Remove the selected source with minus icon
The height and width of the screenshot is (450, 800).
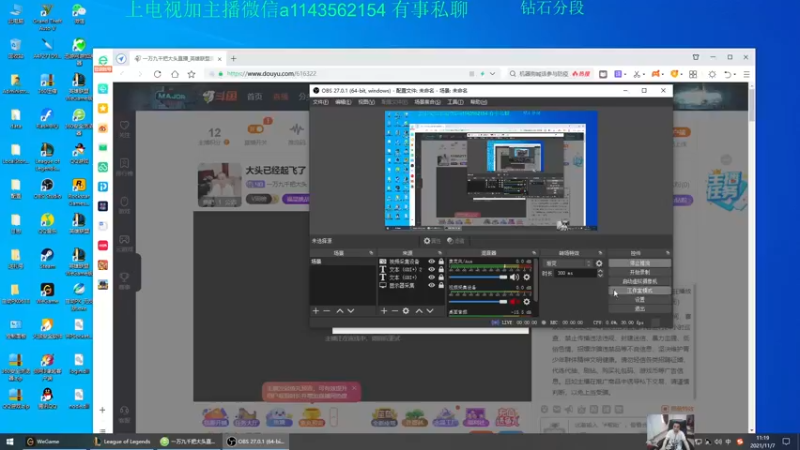click(x=394, y=311)
